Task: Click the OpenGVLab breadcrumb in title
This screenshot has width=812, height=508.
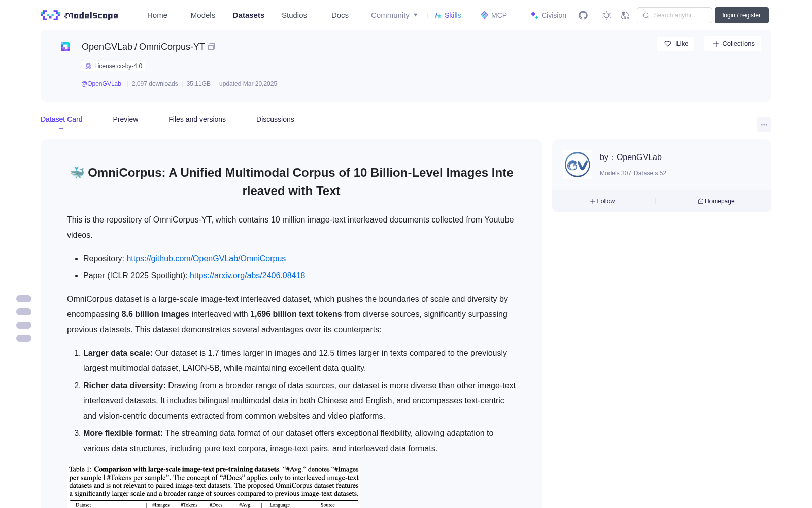Action: pyautogui.click(x=107, y=47)
